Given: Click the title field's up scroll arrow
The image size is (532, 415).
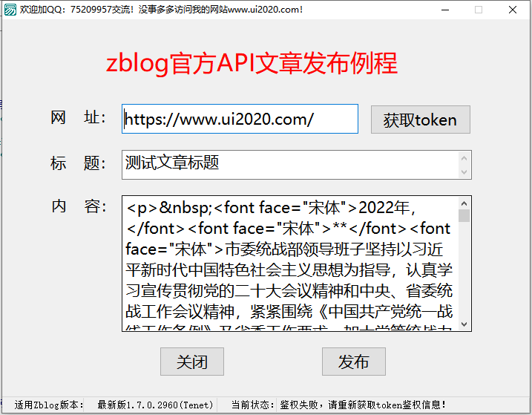Looking at the screenshot, I should pyautogui.click(x=464, y=158).
